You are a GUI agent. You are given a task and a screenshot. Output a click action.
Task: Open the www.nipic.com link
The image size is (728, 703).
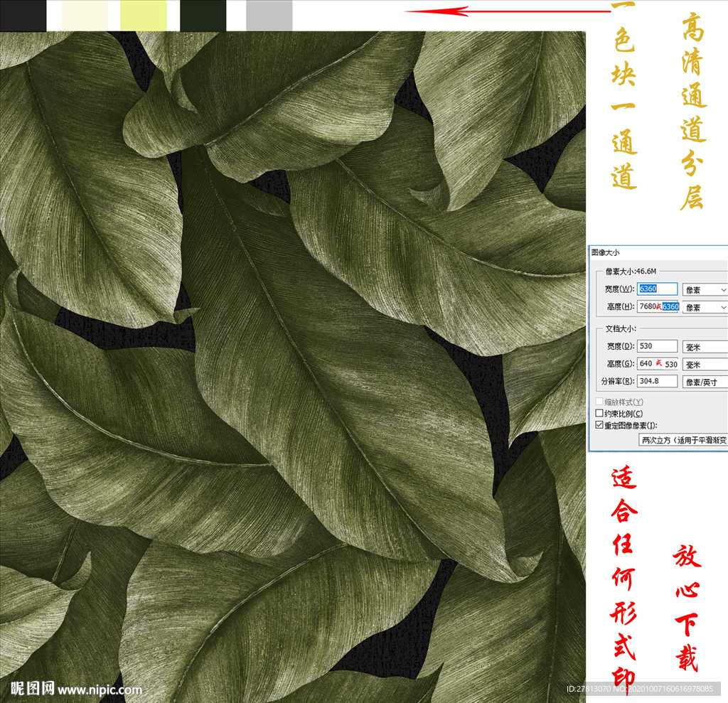[x=100, y=689]
